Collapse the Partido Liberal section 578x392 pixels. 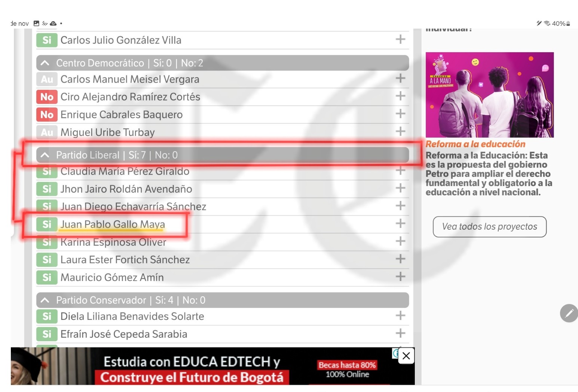coord(45,155)
